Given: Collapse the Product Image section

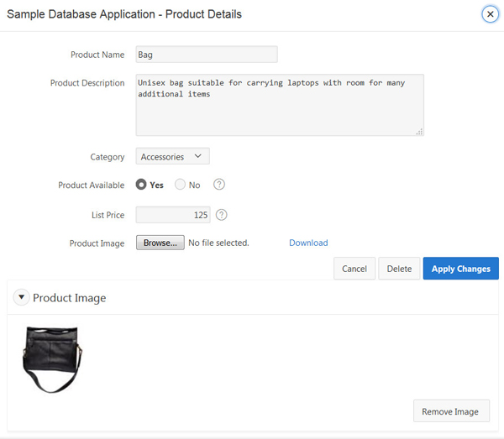Looking at the screenshot, I should tap(21, 298).
